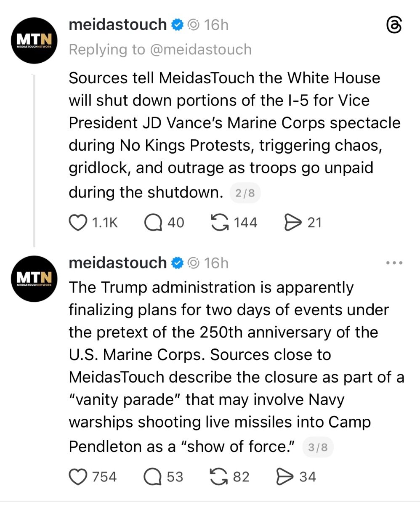
Task: Reply to the 250th anniversary post
Action: coord(153,476)
